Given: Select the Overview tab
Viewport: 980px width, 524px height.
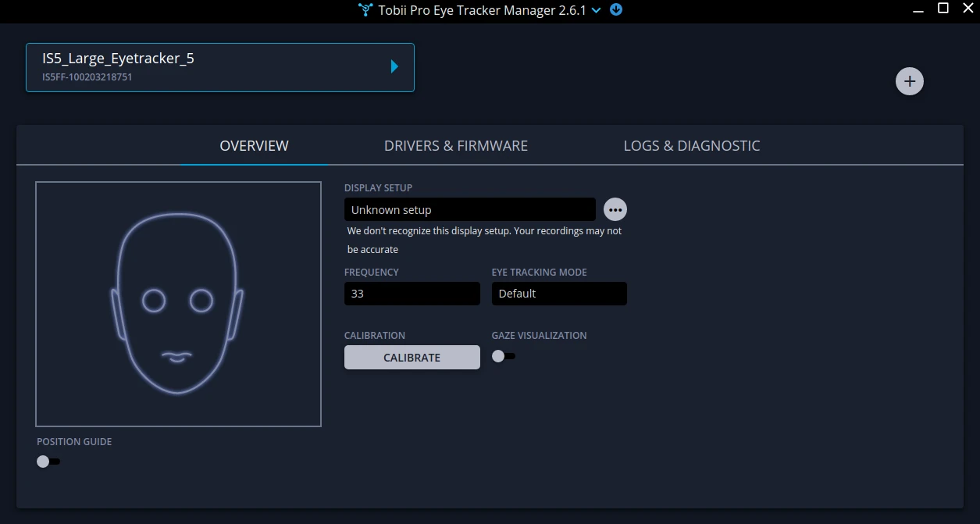Looking at the screenshot, I should click(254, 145).
